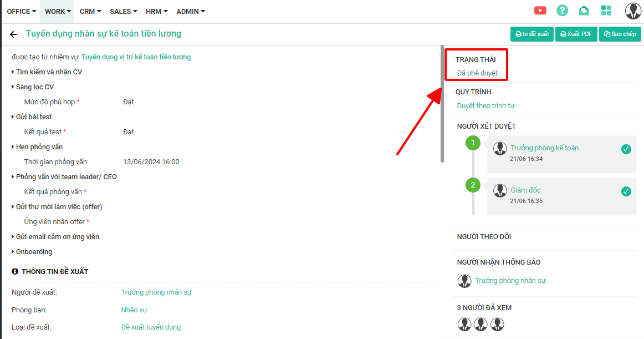The width and height of the screenshot is (644, 339).
Task: Click the back arrow icon
Action: click(13, 34)
